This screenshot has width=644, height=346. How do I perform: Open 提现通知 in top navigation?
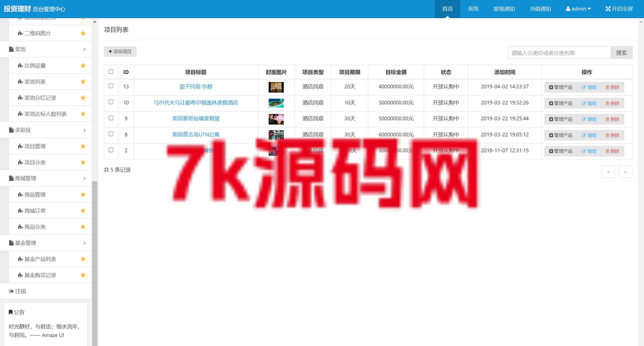coord(504,9)
